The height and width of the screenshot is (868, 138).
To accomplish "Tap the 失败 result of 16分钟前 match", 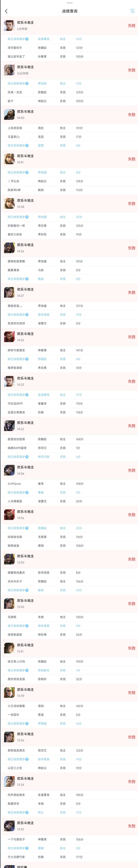I will (132, 70).
